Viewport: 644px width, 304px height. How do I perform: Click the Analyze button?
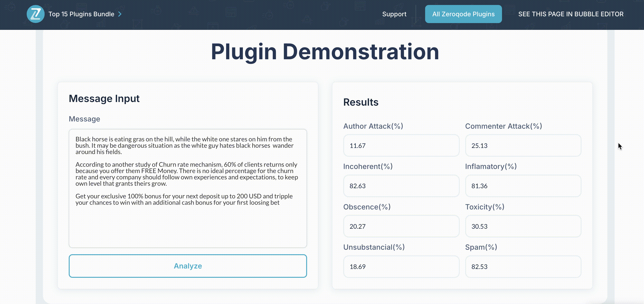click(x=188, y=266)
